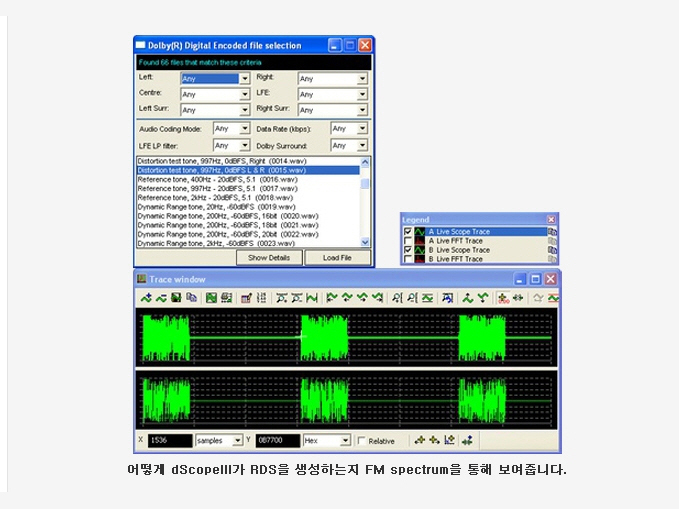Click the floppy disk save icon in Trace toolbar
This screenshot has height=509, width=679.
point(176,298)
